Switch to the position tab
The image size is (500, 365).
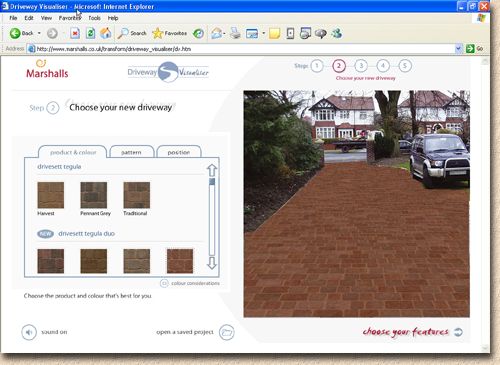179,152
